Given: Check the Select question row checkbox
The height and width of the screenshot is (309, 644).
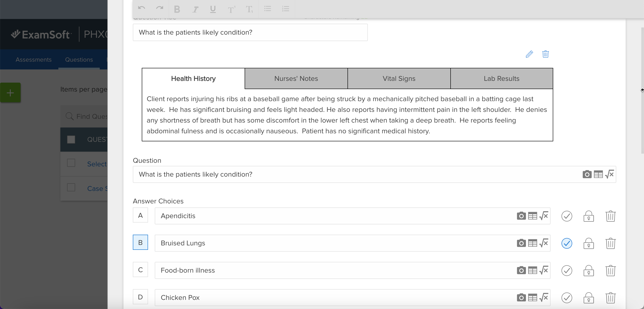Looking at the screenshot, I should [x=71, y=163].
